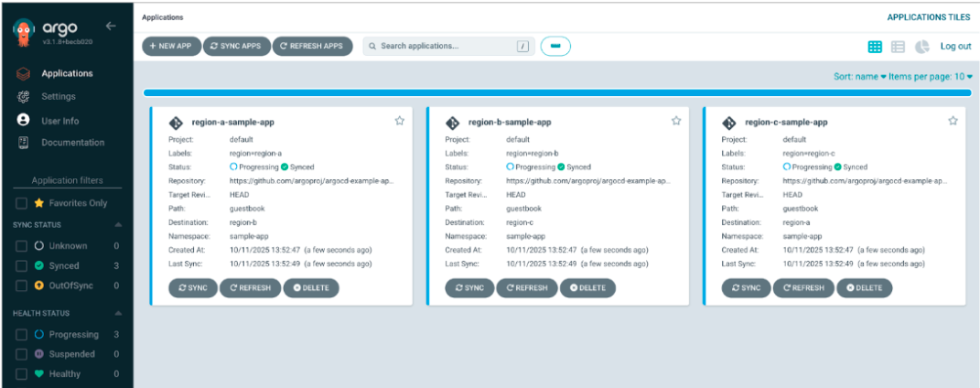Open the Sort: name dropdown
The height and width of the screenshot is (388, 980).
(x=860, y=77)
